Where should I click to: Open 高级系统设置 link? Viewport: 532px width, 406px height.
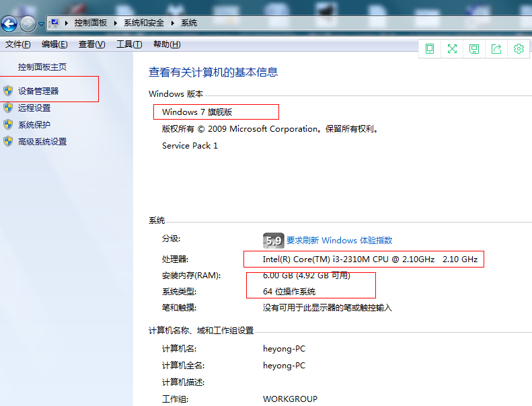pos(42,142)
